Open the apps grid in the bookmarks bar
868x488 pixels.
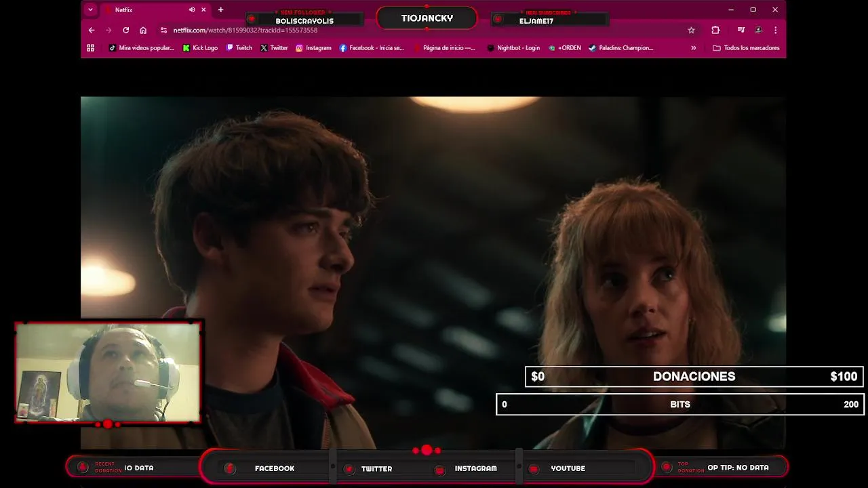point(90,48)
